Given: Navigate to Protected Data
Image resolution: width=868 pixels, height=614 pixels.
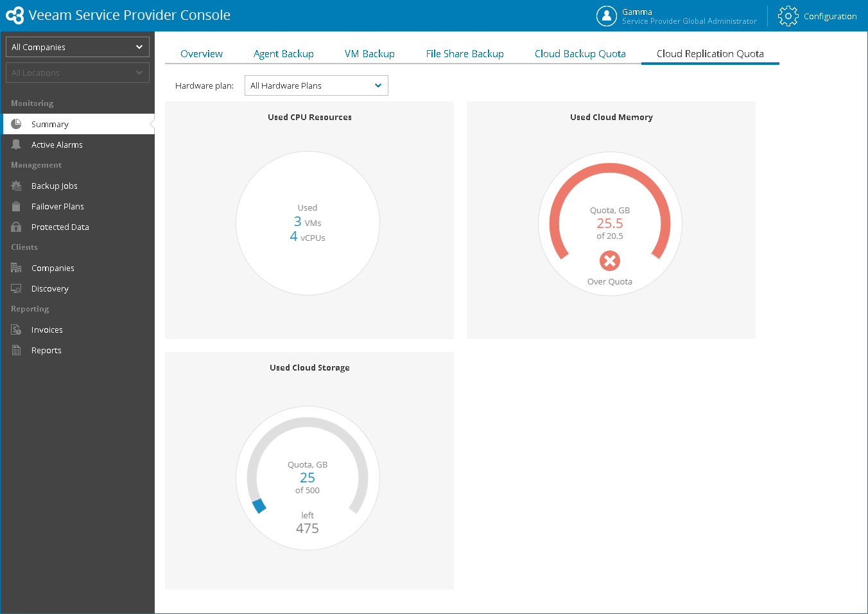Looking at the screenshot, I should pyautogui.click(x=78, y=227).
